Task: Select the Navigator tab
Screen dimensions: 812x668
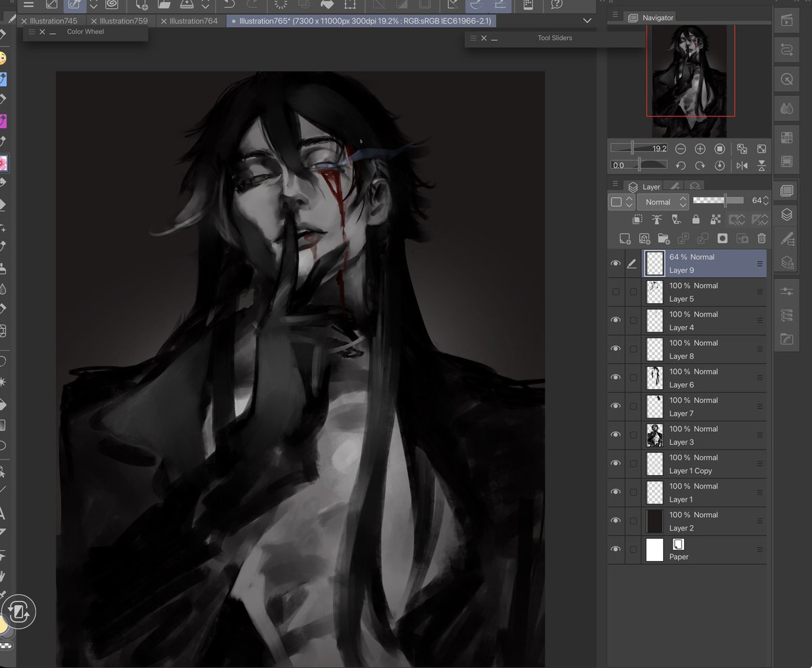Action: pyautogui.click(x=652, y=18)
